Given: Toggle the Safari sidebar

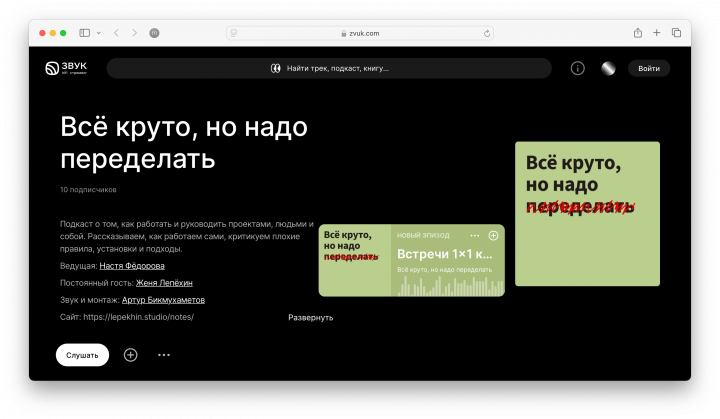Looking at the screenshot, I should click(x=84, y=33).
